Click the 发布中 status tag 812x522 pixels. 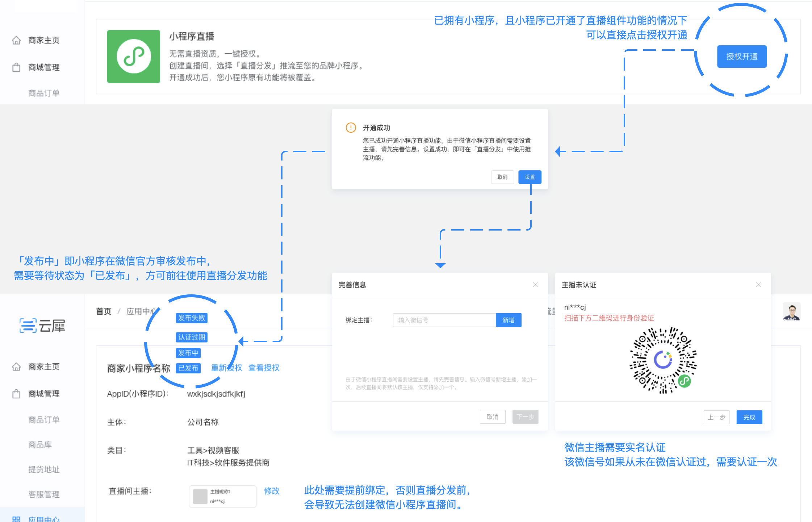pyautogui.click(x=188, y=353)
